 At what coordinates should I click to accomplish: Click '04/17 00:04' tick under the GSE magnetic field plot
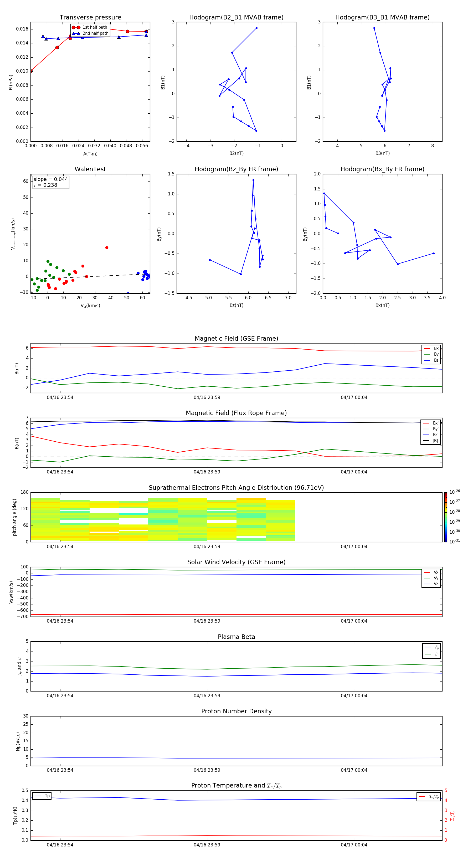tap(354, 398)
